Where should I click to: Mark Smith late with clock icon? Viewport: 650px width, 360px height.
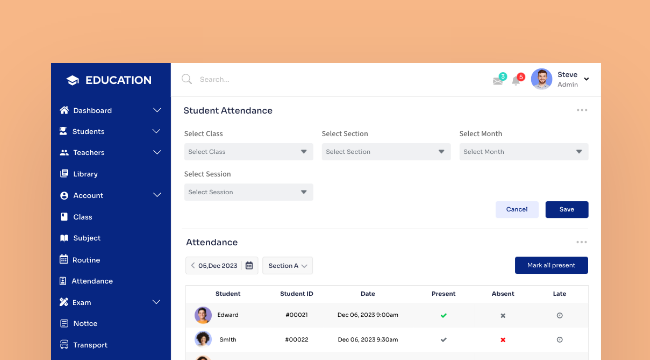pos(560,340)
